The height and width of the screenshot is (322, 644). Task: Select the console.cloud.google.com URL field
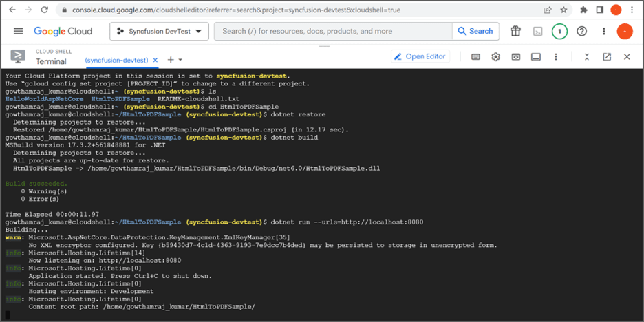tap(236, 10)
